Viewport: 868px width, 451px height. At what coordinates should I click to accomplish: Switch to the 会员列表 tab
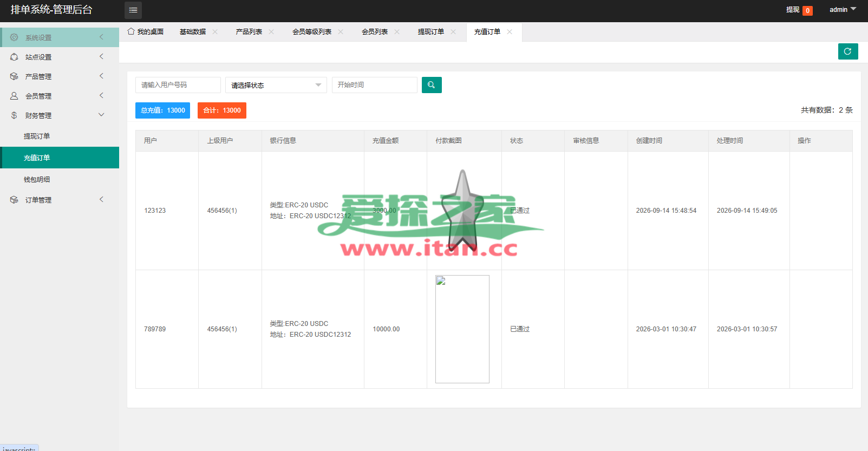pyautogui.click(x=375, y=32)
